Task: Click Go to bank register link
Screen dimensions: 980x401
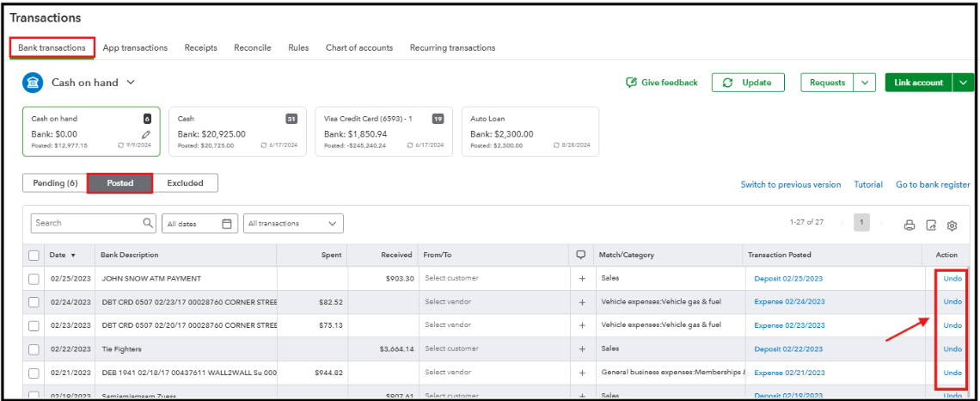Action: (933, 184)
